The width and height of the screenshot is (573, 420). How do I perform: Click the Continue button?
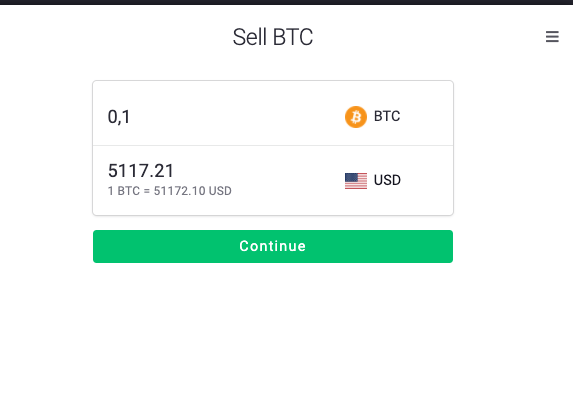(273, 246)
